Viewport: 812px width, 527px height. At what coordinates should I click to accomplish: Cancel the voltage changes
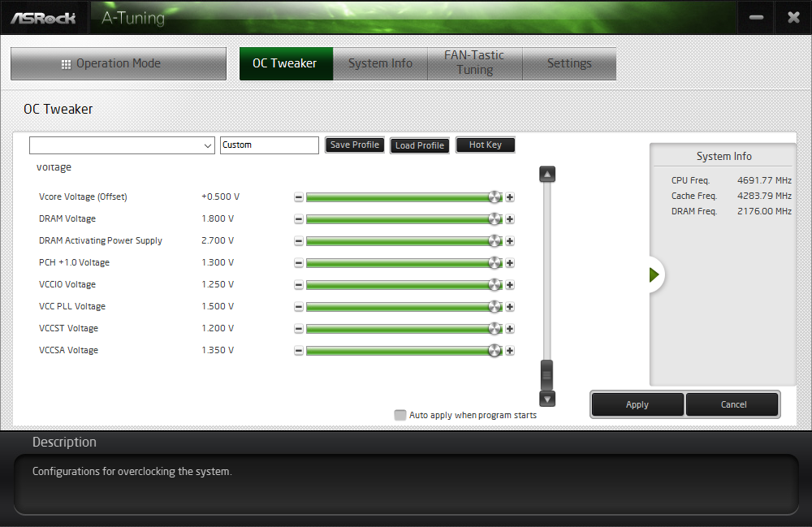tap(732, 405)
